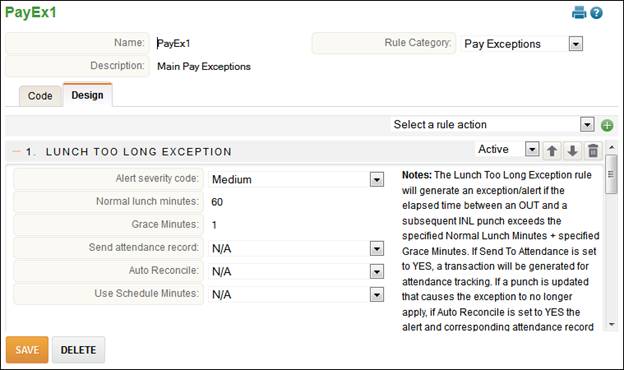Viewport: 624px width, 370px height.
Task: Click the Normal lunch minutes field
Action: 296,202
